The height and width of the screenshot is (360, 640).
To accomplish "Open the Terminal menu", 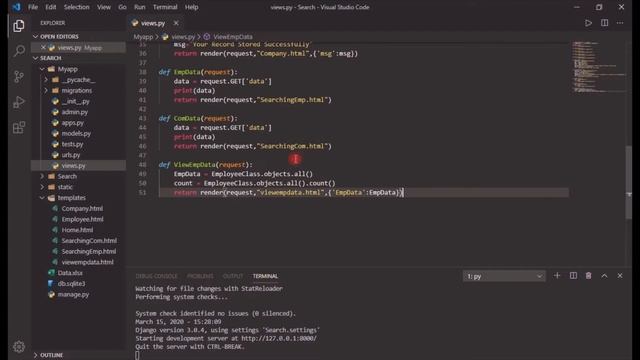I will coord(165,7).
